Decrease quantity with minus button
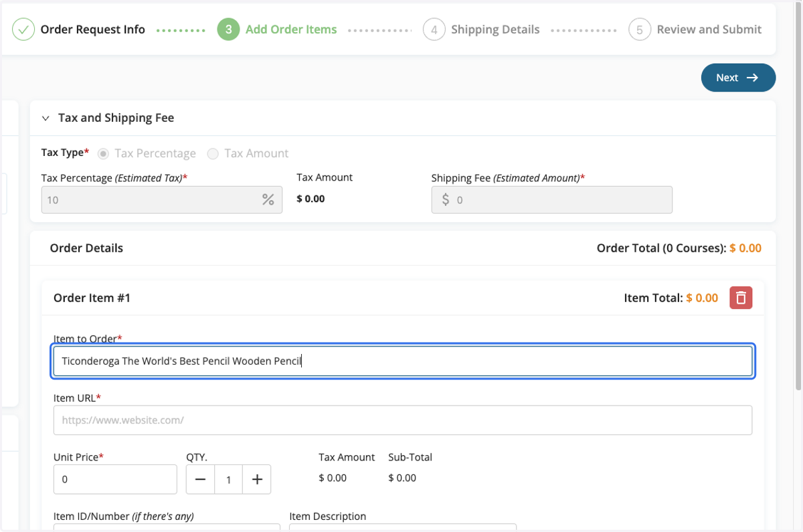 click(x=200, y=479)
